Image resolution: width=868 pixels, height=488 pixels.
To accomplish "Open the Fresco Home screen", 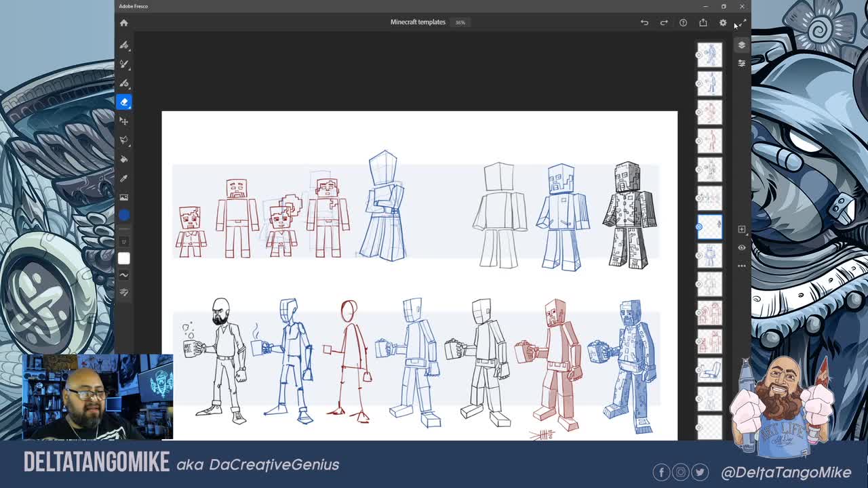I will click(124, 22).
